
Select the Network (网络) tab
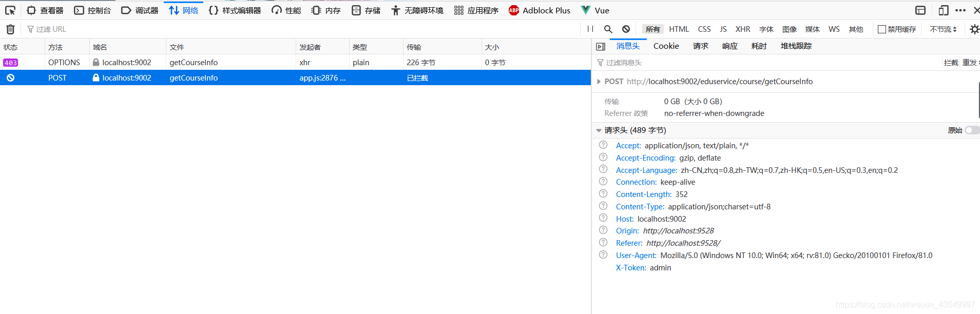coord(184,10)
